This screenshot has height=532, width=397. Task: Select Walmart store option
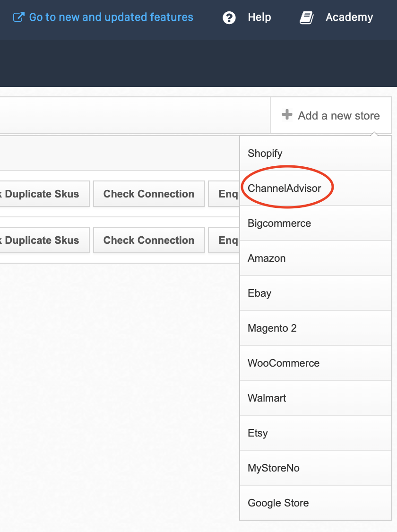point(316,398)
